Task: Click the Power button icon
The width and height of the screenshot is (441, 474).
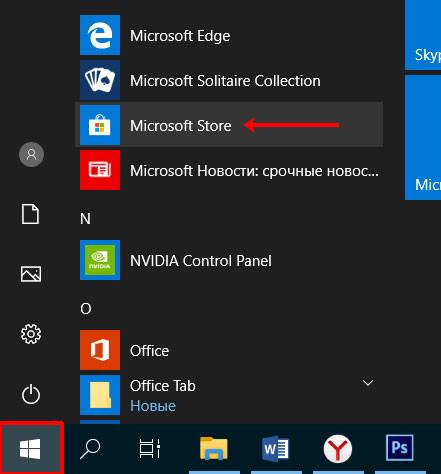Action: [x=31, y=394]
